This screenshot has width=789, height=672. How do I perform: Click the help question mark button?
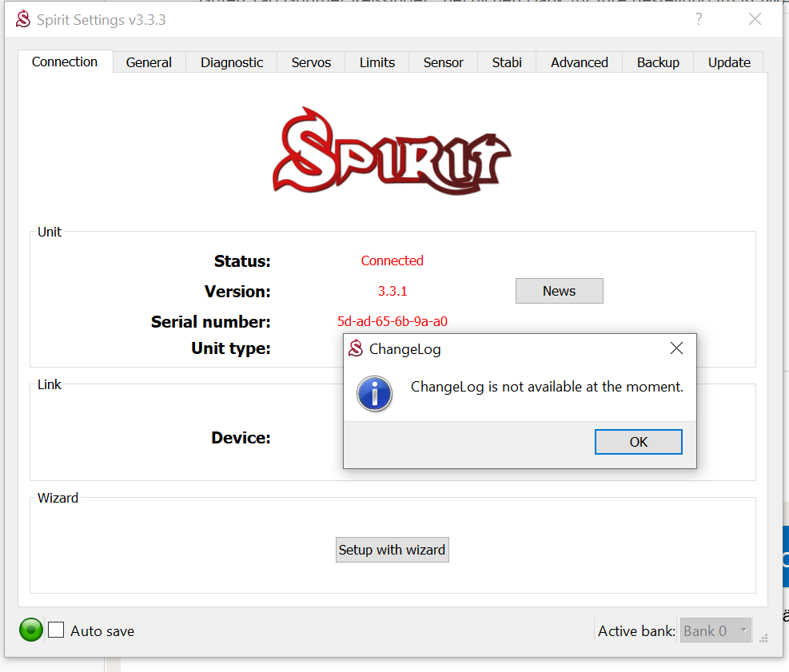(x=699, y=19)
